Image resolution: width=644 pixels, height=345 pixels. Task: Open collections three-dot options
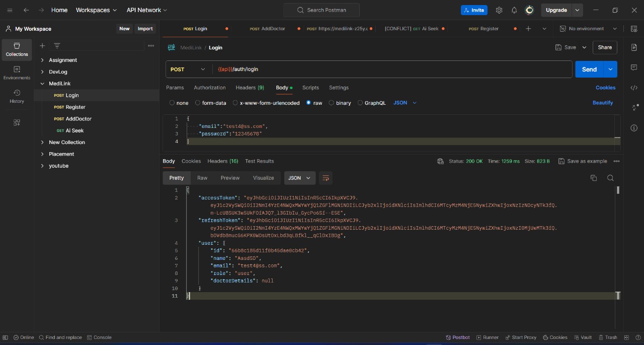click(x=151, y=46)
